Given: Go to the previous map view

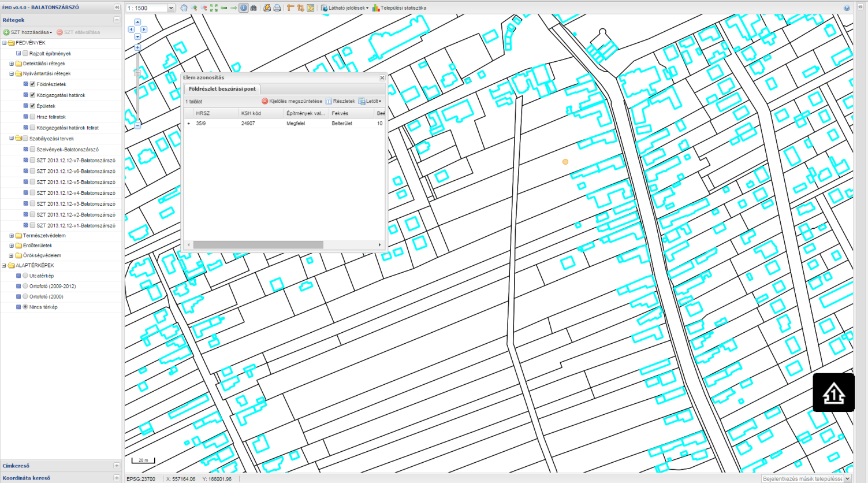Looking at the screenshot, I should tap(223, 8).
